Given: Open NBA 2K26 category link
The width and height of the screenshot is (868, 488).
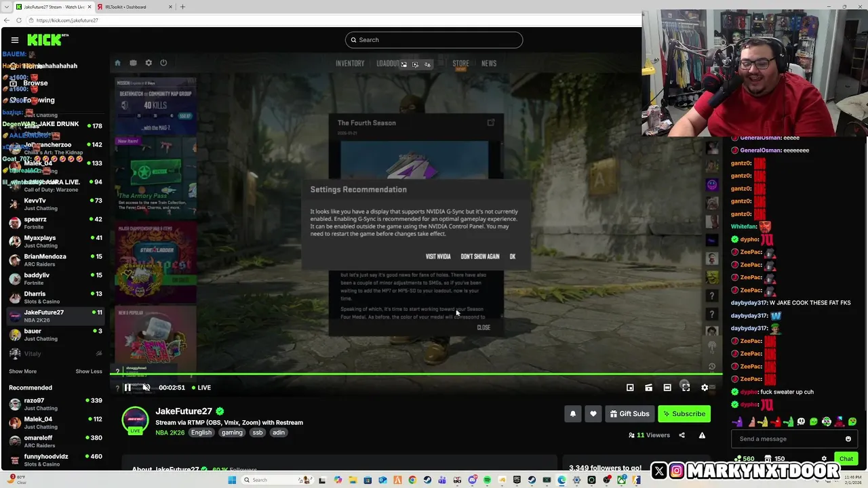Looking at the screenshot, I should coord(170,432).
